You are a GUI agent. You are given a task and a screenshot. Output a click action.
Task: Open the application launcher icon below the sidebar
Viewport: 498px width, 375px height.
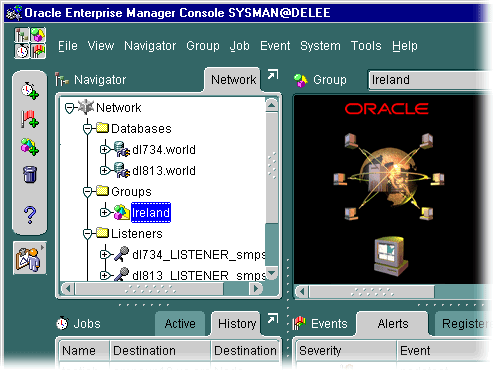point(30,258)
